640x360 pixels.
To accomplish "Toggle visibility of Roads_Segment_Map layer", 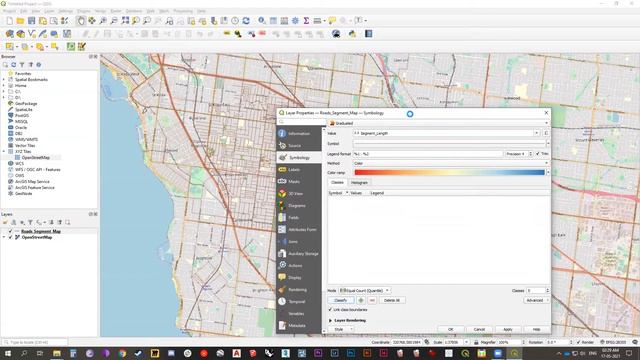I will 11,231.
